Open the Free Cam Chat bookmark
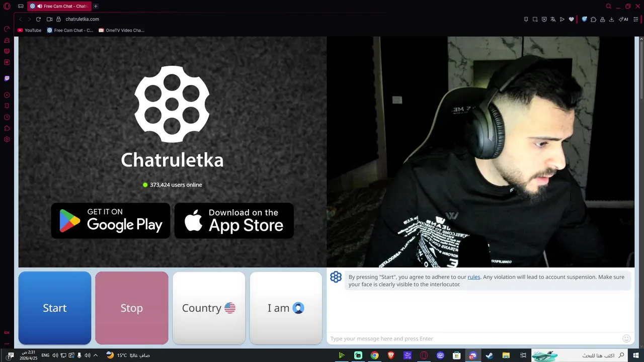644x362 pixels. pos(70,30)
